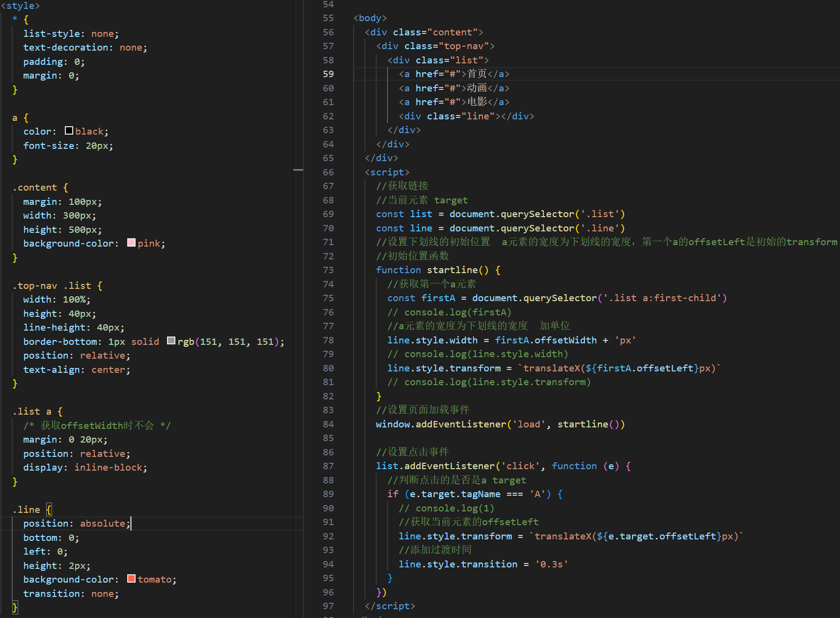Click the 'if (e.target.tagName' condition
This screenshot has width=840, height=618.
click(x=475, y=494)
